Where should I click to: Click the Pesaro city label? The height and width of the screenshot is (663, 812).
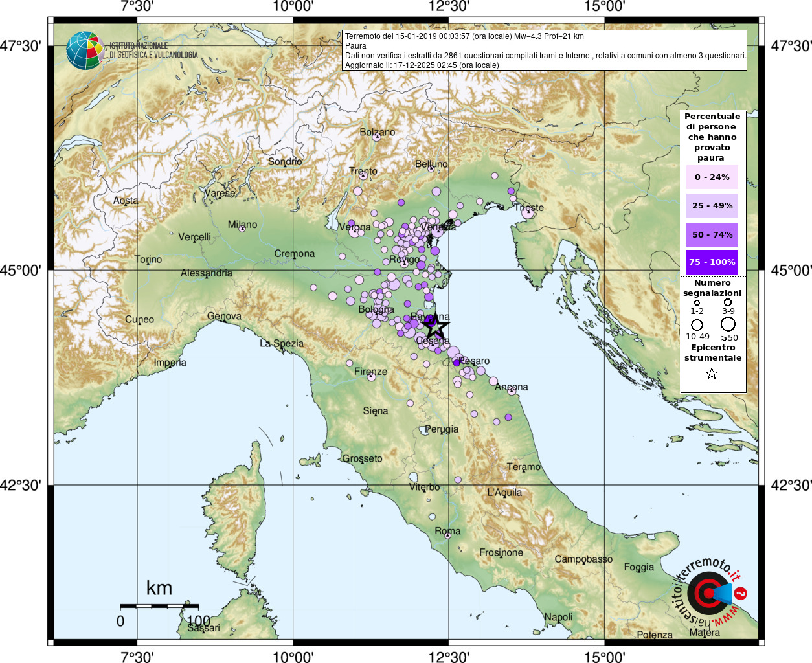tap(474, 361)
